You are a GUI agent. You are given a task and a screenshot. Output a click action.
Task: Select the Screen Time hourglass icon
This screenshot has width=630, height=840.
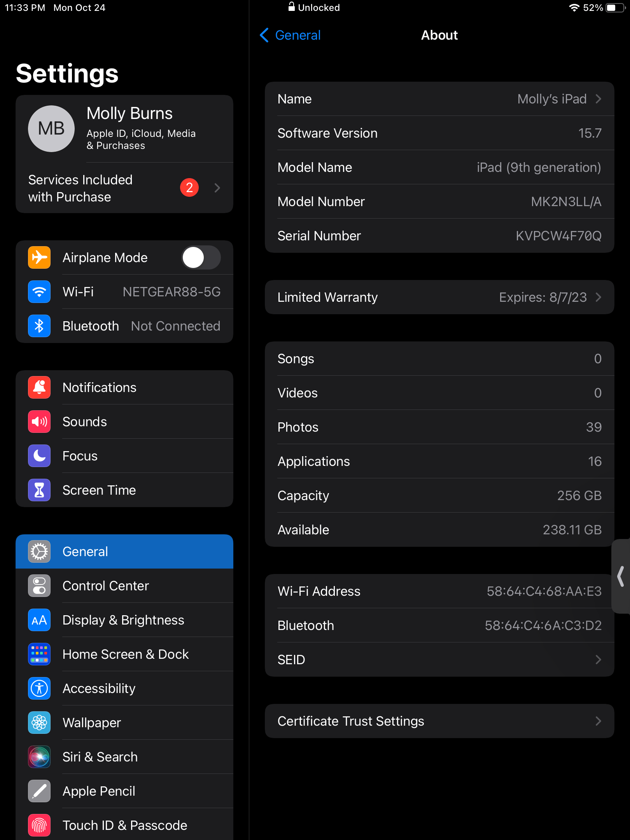tap(39, 490)
